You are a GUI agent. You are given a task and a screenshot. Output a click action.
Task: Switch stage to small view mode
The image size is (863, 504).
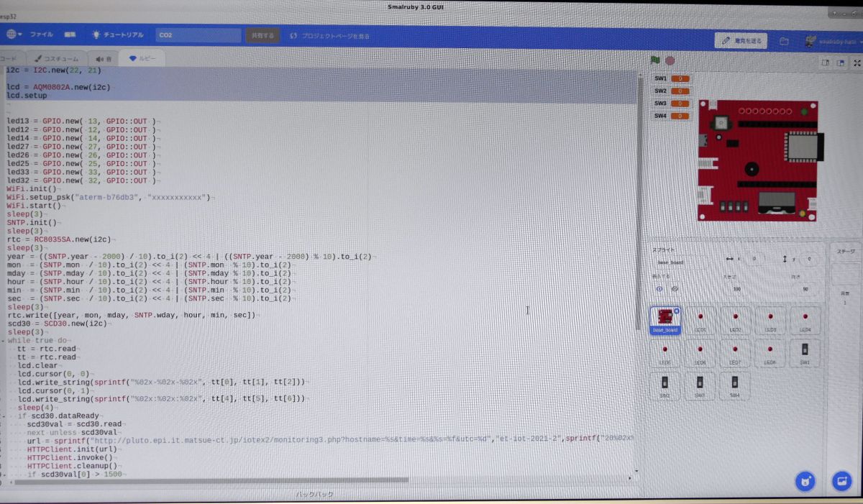(825, 63)
